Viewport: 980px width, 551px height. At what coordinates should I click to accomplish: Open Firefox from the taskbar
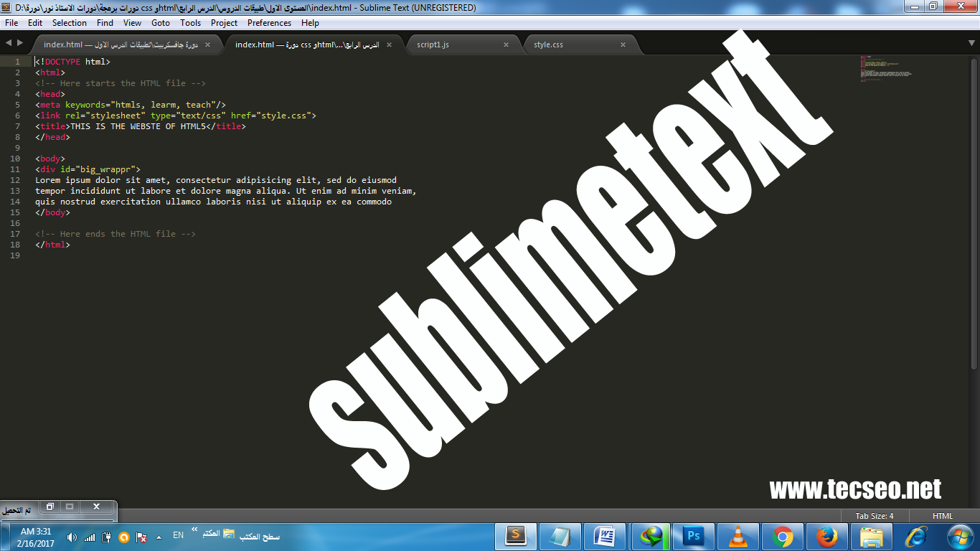click(826, 536)
